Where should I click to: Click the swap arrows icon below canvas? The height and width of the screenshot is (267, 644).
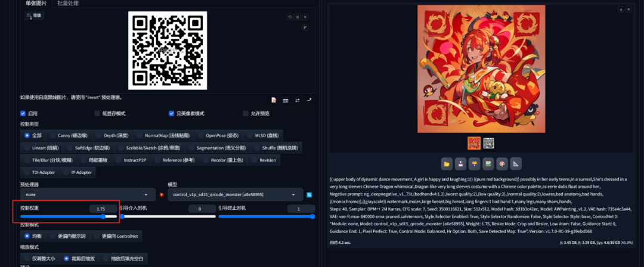pyautogui.click(x=297, y=100)
